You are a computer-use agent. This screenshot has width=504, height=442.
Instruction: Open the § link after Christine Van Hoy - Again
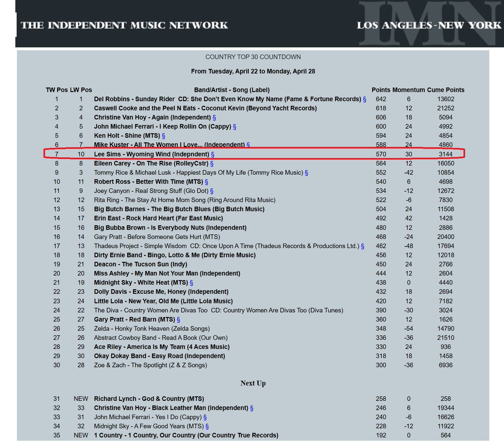(x=214, y=118)
